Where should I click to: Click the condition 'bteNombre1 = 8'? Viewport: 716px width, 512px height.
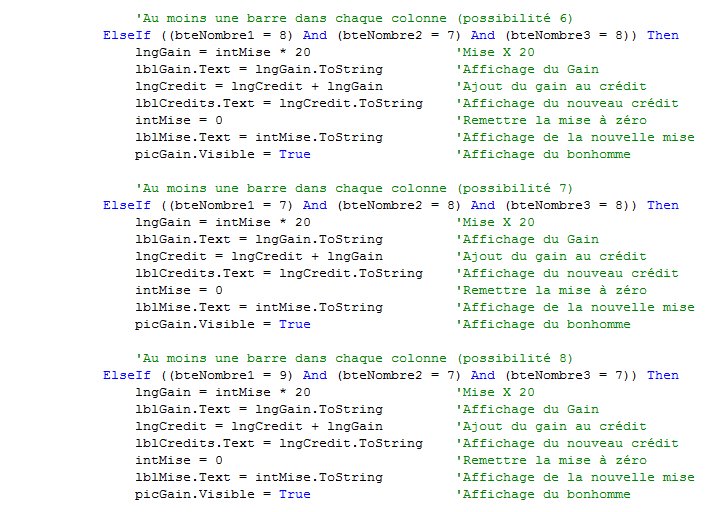pos(231,35)
